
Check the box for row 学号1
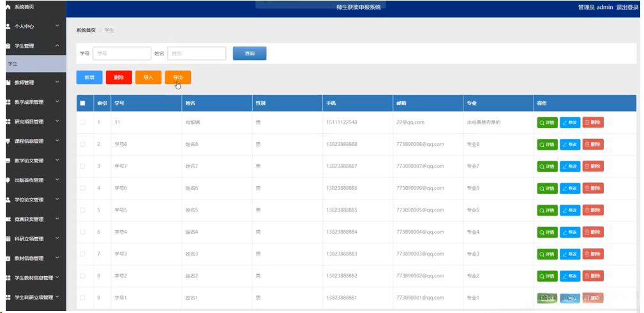click(x=83, y=298)
